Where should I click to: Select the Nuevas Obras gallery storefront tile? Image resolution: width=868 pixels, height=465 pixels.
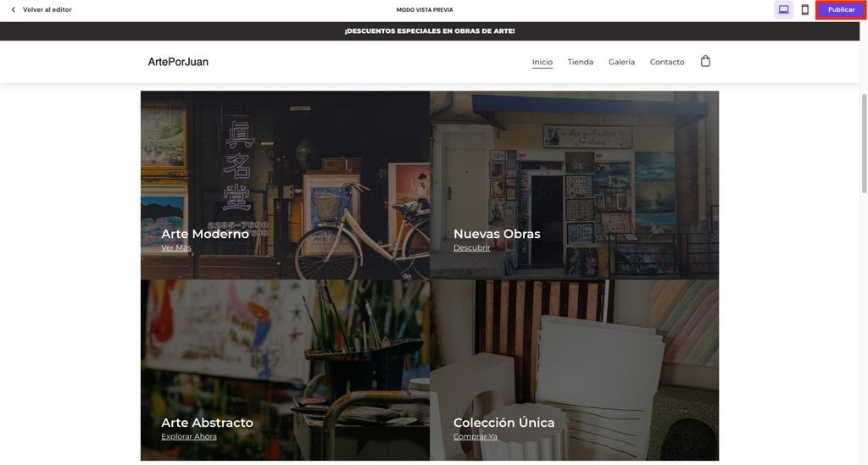[574, 185]
